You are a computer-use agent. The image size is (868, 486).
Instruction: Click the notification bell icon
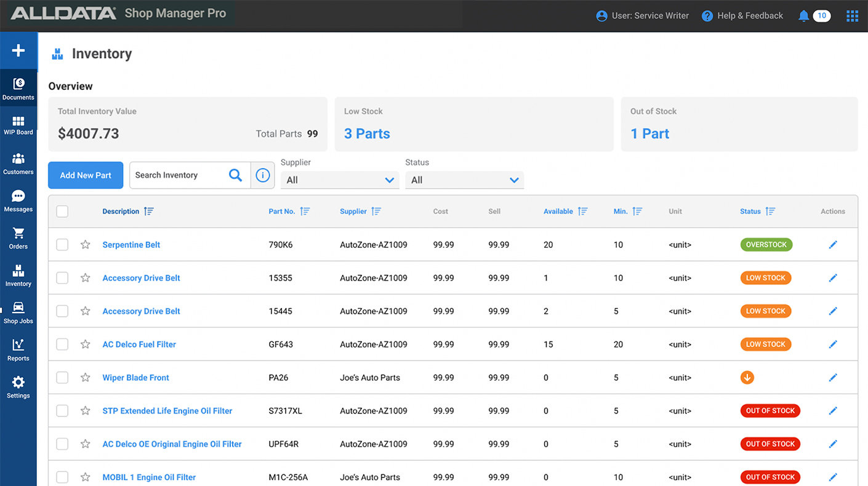803,16
